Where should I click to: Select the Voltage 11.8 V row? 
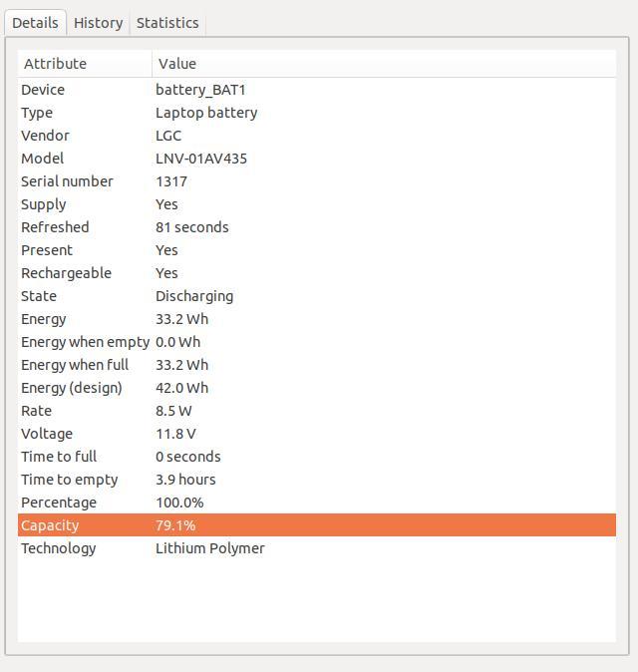click(317, 434)
